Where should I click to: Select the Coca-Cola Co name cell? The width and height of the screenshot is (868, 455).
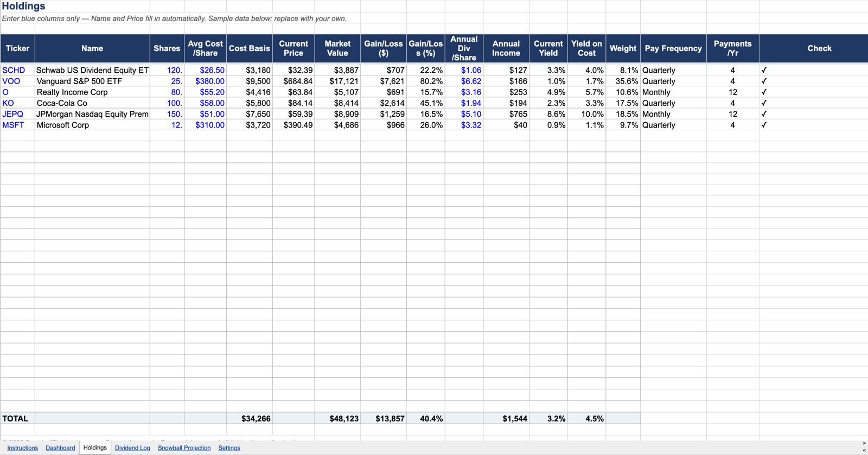[x=92, y=103]
